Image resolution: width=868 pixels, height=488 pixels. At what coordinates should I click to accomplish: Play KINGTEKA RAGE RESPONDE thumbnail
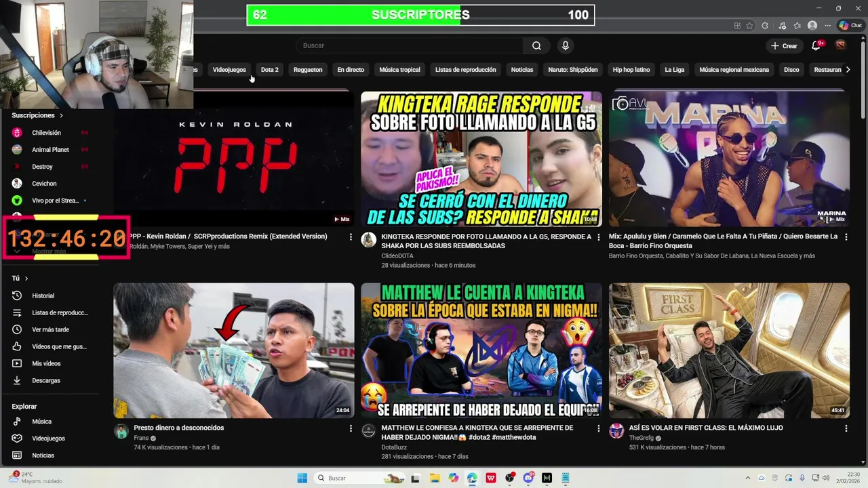[481, 159]
